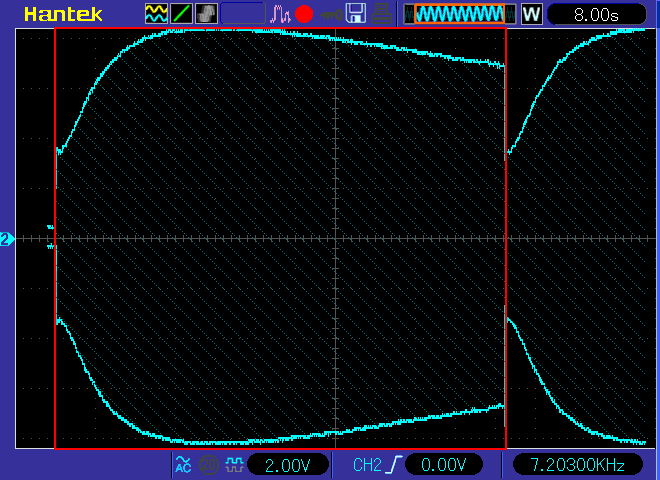
Task: Click the AC coupling icon
Action: tap(183, 464)
